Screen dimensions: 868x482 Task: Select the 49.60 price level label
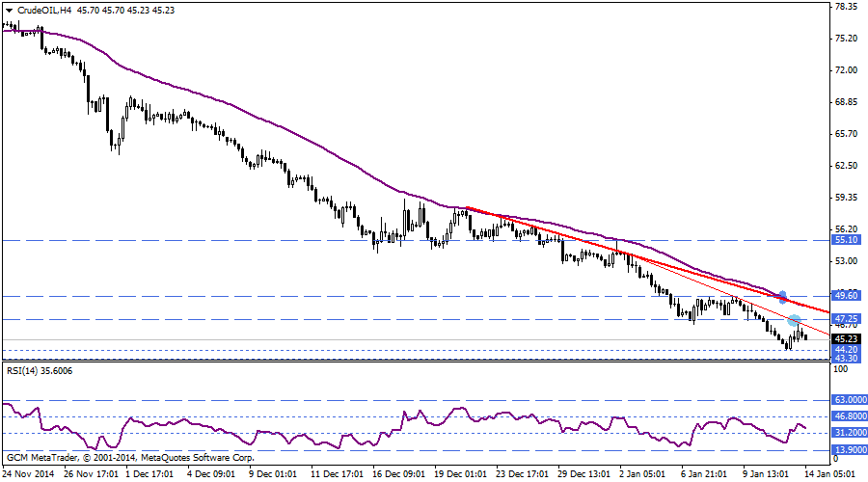pyautogui.click(x=846, y=296)
